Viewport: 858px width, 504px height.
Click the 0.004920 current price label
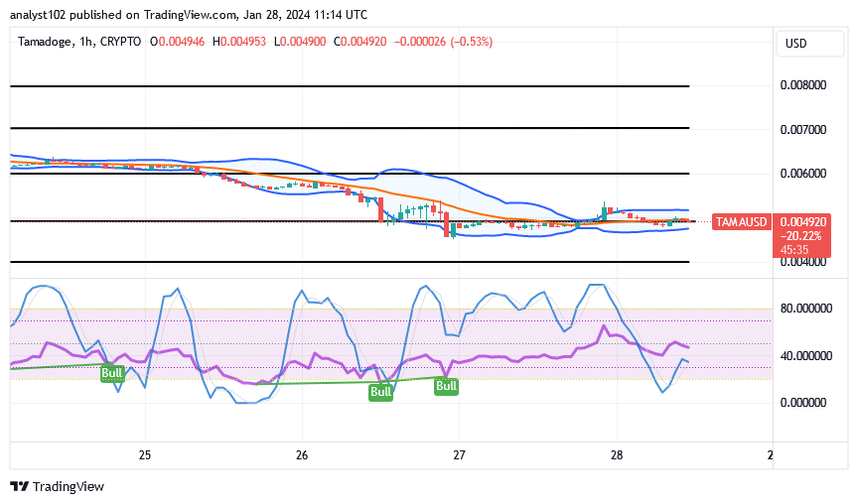[x=802, y=222]
